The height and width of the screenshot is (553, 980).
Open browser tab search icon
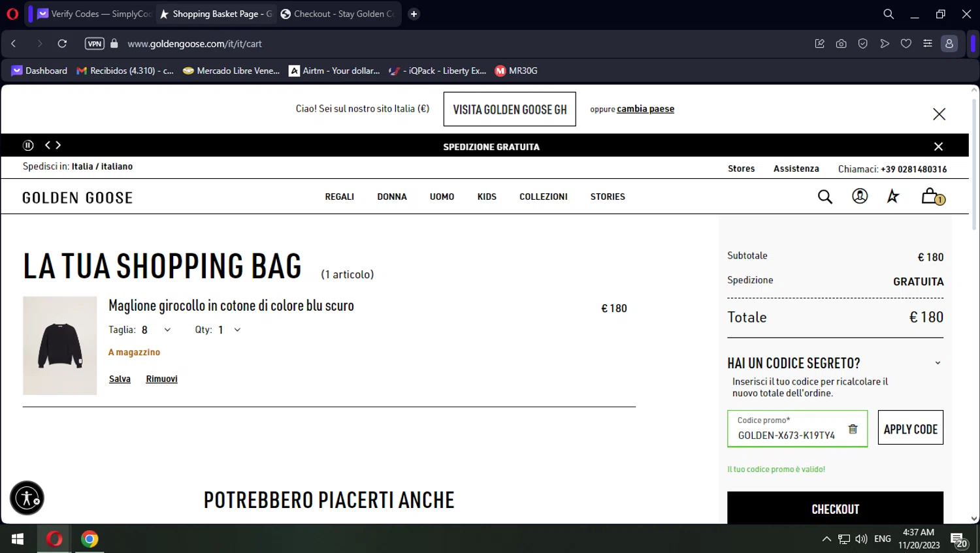tap(889, 14)
